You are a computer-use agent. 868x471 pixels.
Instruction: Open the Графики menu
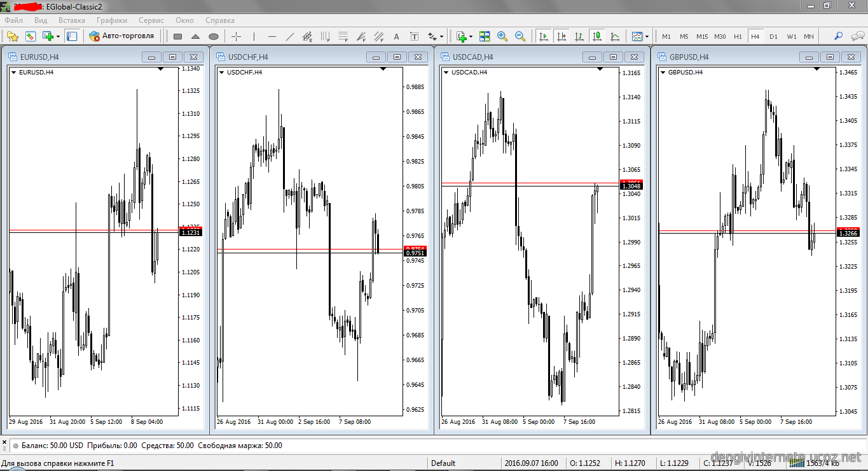(x=112, y=20)
